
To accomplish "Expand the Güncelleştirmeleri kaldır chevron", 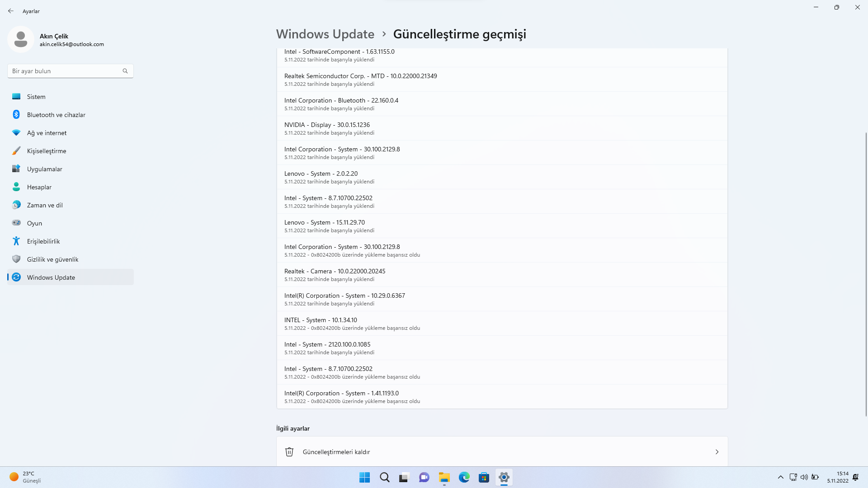I will (717, 452).
